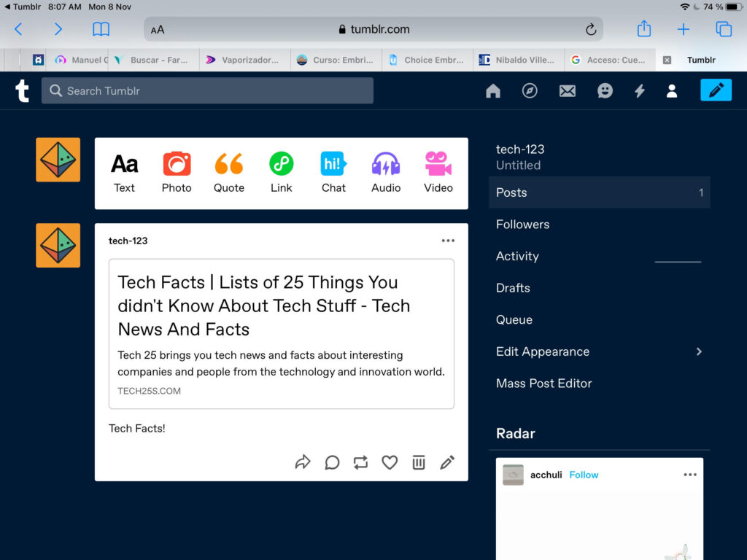Open the Inbox envelope icon
The width and height of the screenshot is (747, 560).
[x=568, y=91]
